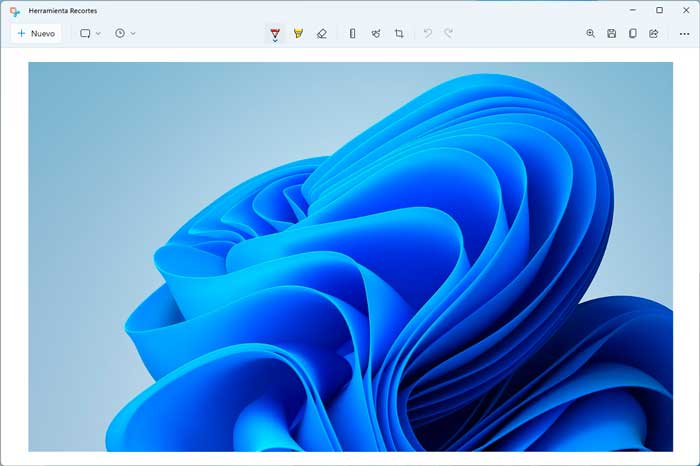Undo the last action

point(428,33)
